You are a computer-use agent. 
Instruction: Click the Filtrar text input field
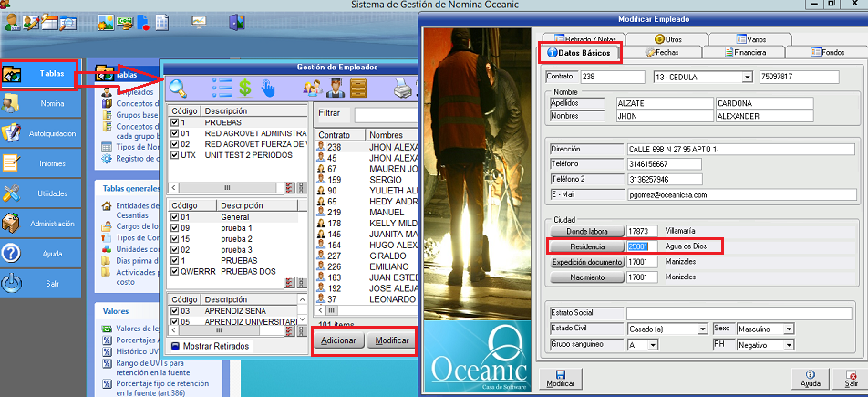383,113
